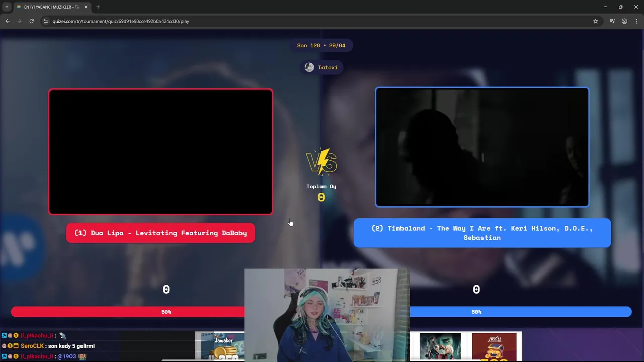Go back using browser back arrow
644x362 pixels.
pos(7,21)
